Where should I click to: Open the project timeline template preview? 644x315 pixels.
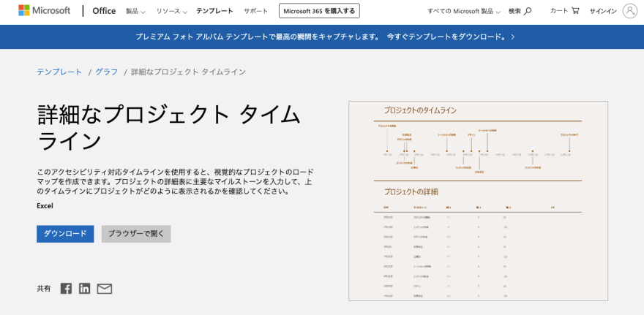(478, 201)
